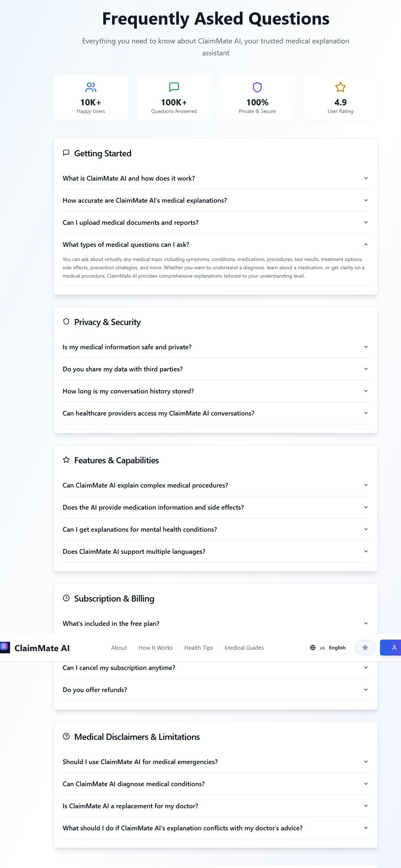Click the About navigation link
Viewport: 401px width, 868px height.
click(119, 648)
